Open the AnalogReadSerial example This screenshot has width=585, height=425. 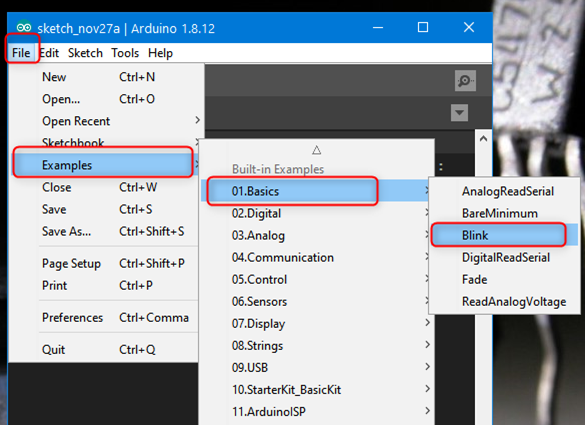(504, 191)
